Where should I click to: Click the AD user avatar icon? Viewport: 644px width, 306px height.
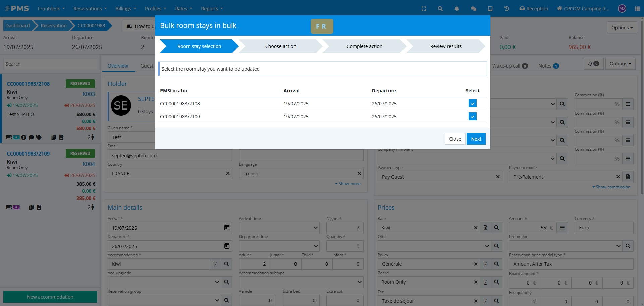click(x=622, y=9)
